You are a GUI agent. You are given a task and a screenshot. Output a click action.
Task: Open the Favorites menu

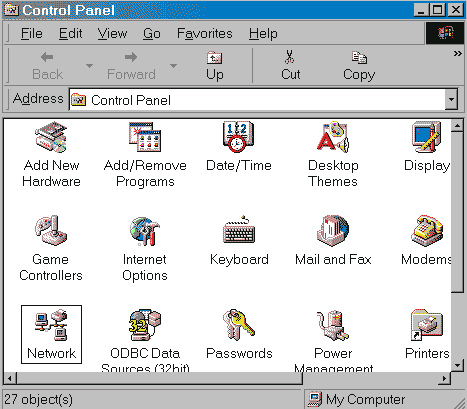(205, 34)
